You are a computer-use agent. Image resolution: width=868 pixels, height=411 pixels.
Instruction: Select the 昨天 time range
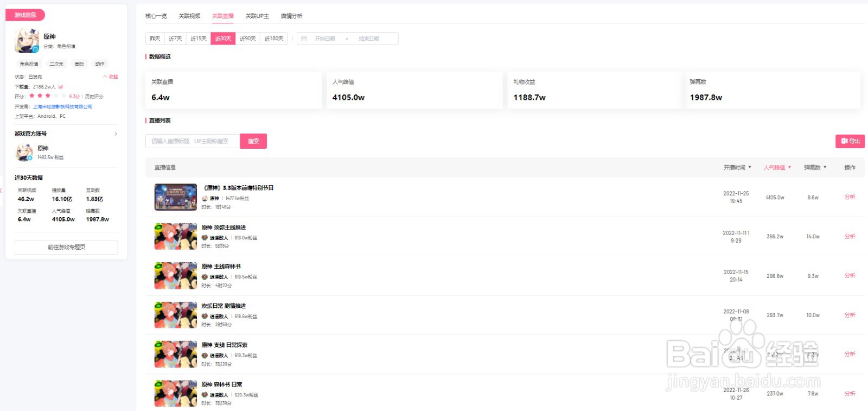(155, 39)
